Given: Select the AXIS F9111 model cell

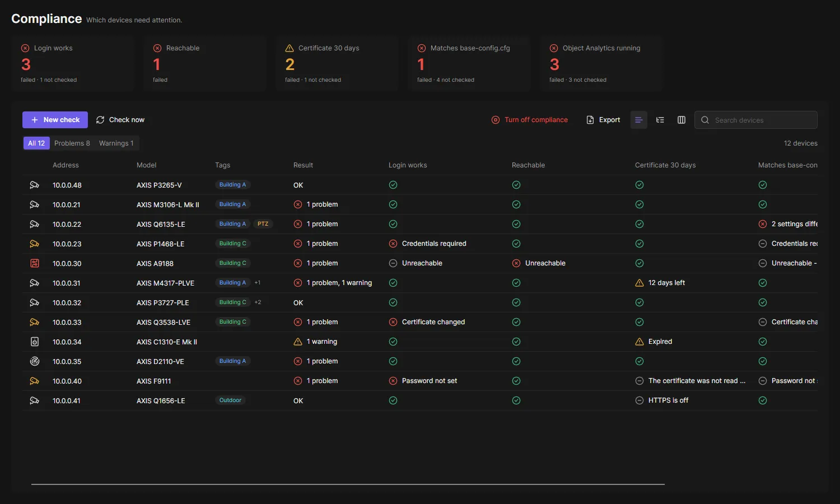Looking at the screenshot, I should [154, 381].
